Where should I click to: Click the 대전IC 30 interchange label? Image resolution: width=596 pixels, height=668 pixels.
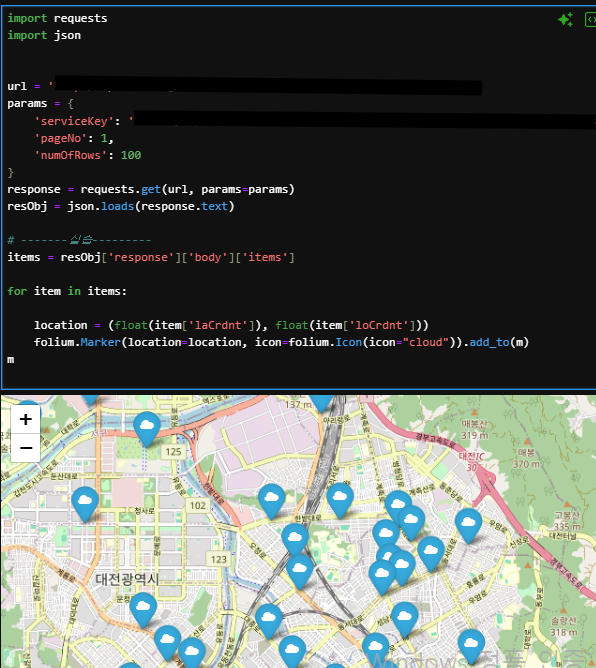472,461
